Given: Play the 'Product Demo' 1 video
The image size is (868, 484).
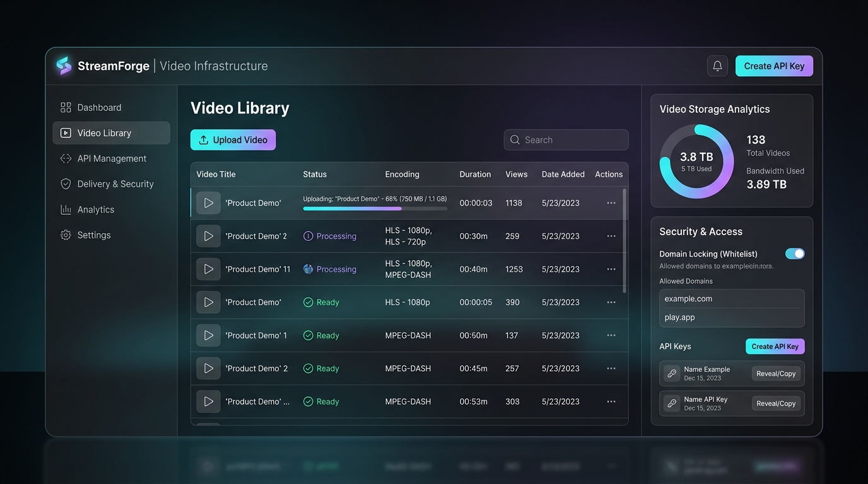Looking at the screenshot, I should (x=208, y=335).
